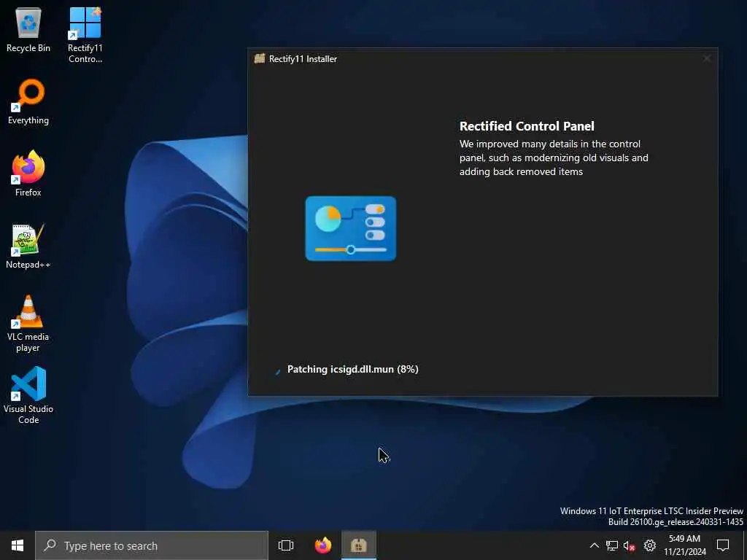Show hidden system tray icons
This screenshot has height=560, width=747.
coord(594,545)
